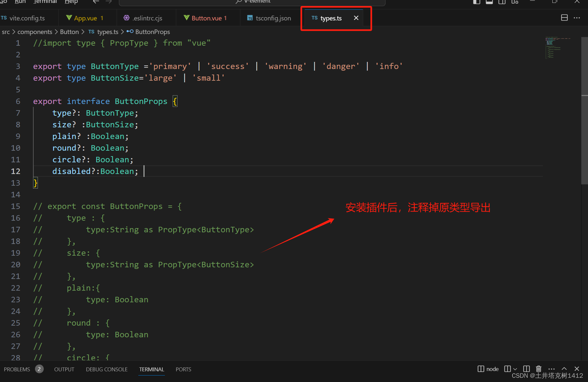588x382 pixels.
Task: Open the Terminal menu
Action: coord(45,2)
